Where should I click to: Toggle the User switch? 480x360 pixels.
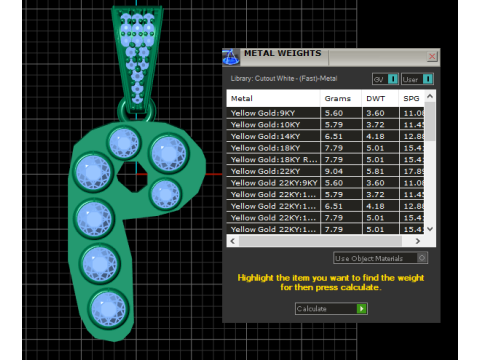click(417, 79)
